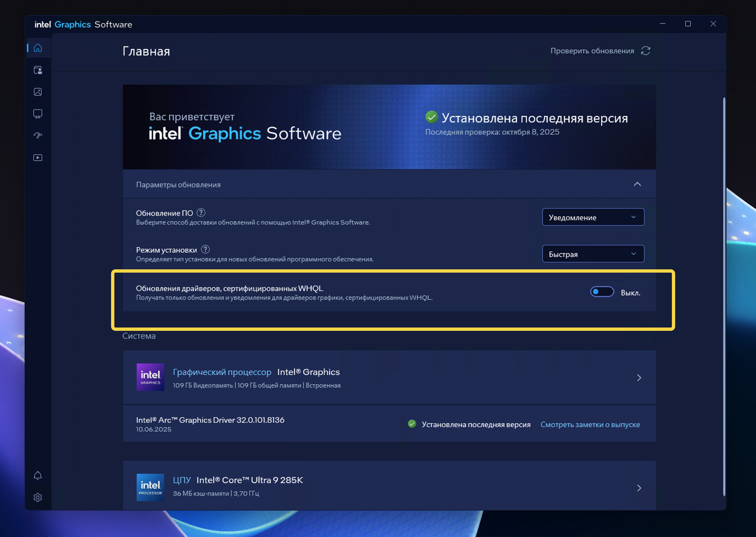The image size is (756, 537).
Task: Open the Graphics picture icon in the sidebar
Action: (x=38, y=92)
